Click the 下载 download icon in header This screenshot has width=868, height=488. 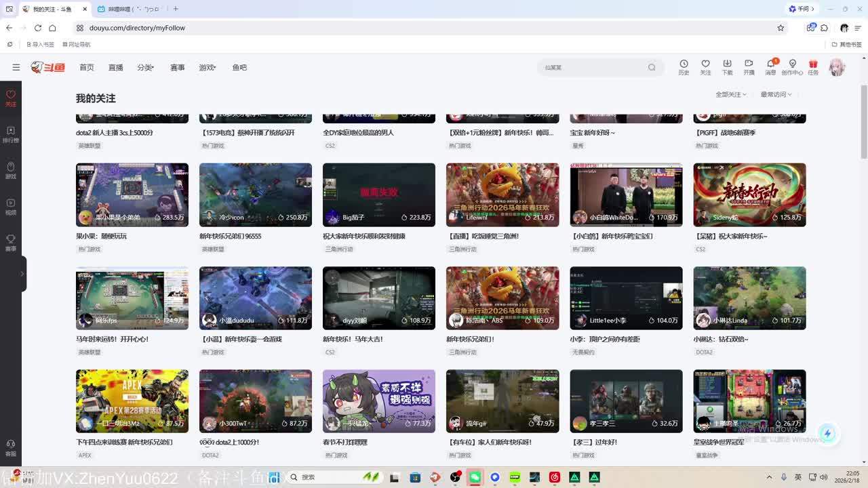(727, 66)
